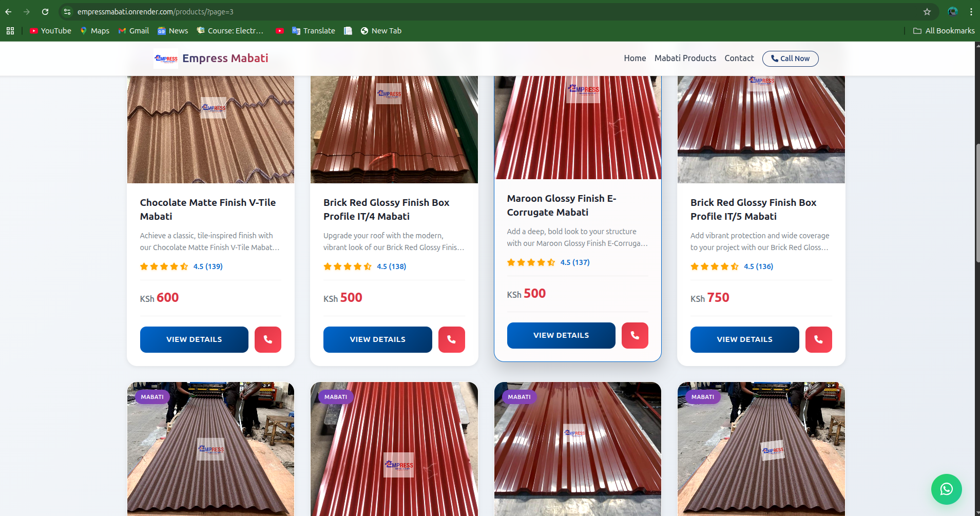The height and width of the screenshot is (516, 980).
Task: Open News bookmark
Action: pos(173,31)
